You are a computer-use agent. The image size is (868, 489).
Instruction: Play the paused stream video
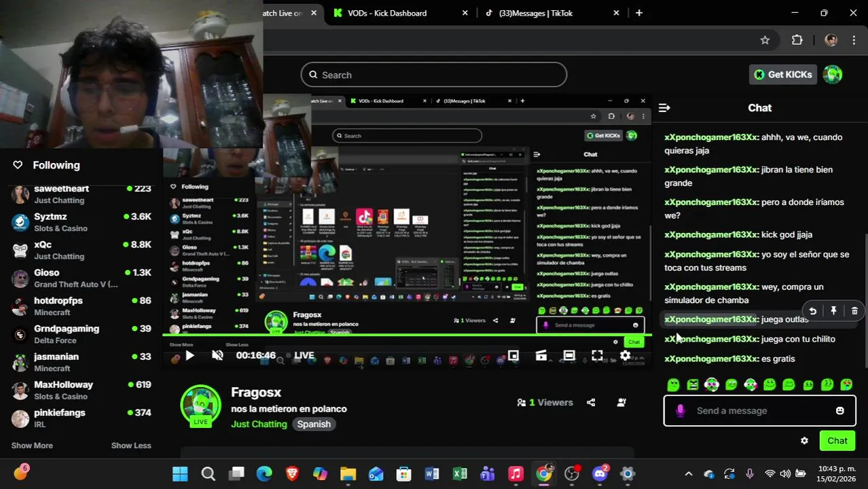[x=189, y=355]
